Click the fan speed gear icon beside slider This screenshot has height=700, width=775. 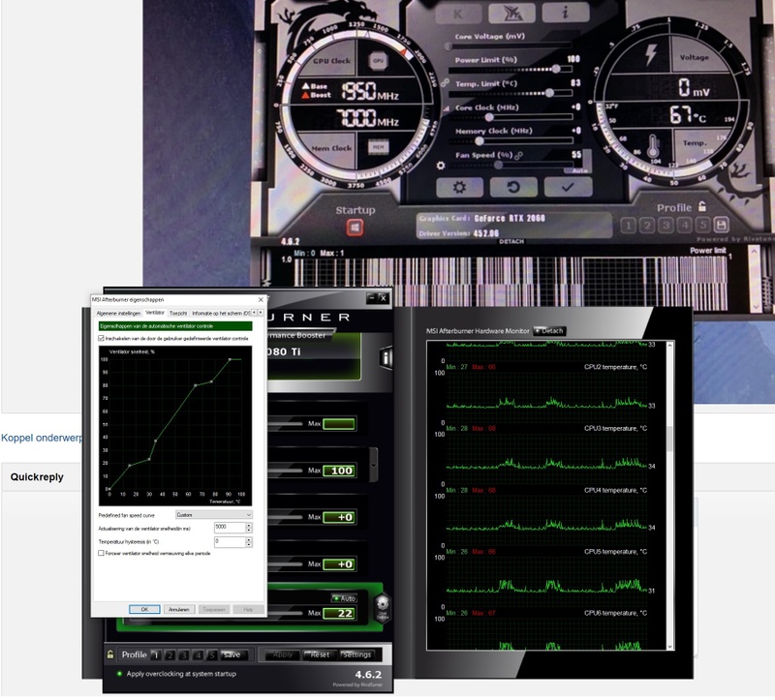coord(441,166)
